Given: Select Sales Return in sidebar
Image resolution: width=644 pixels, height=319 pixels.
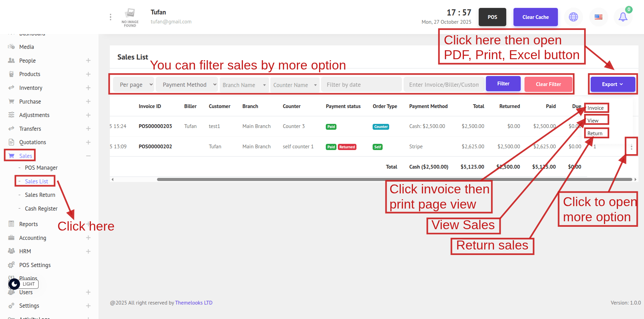Looking at the screenshot, I should (40, 195).
